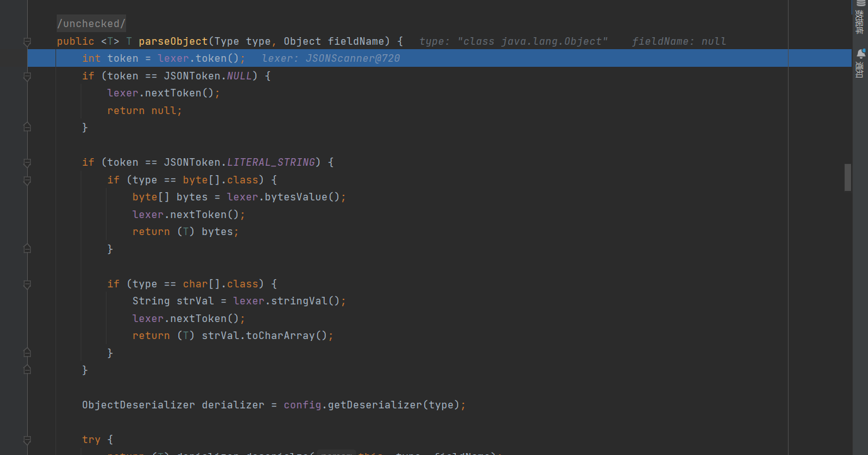Image resolution: width=868 pixels, height=455 pixels.
Task: Click the variable name 'derializer'
Action: coord(233,405)
